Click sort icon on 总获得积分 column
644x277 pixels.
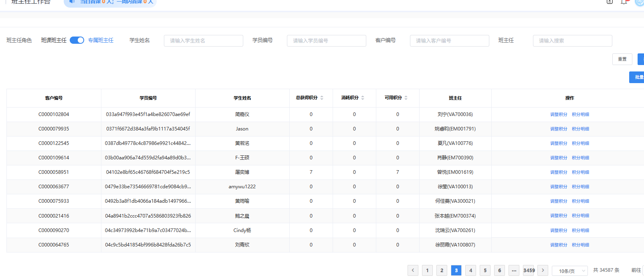coord(322,98)
